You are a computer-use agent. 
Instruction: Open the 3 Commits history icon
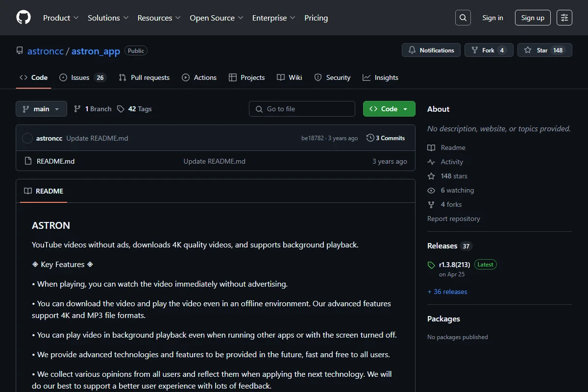tap(370, 138)
